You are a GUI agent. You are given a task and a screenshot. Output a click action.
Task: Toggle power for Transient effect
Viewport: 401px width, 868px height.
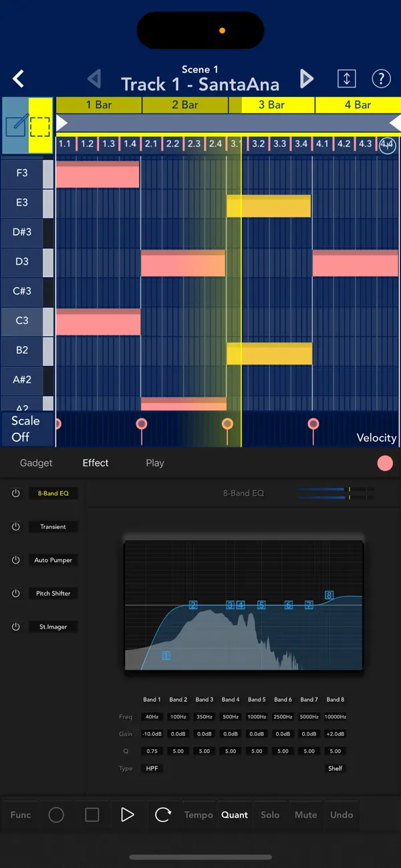click(16, 527)
